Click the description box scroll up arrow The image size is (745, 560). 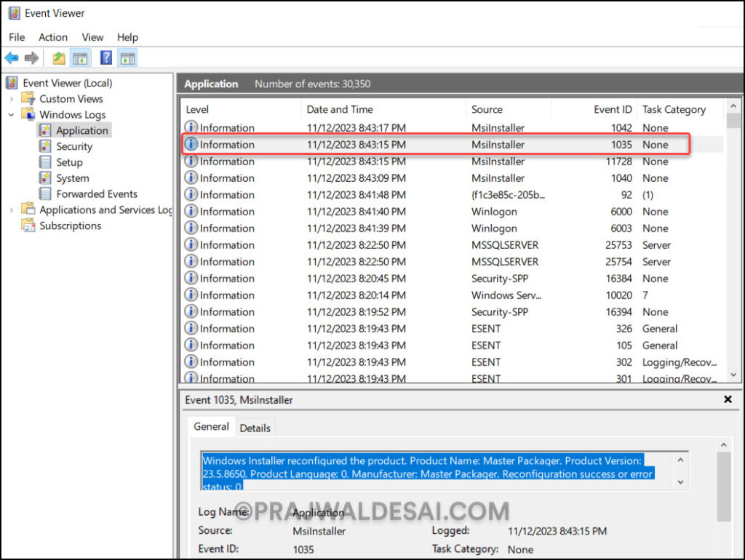680,460
